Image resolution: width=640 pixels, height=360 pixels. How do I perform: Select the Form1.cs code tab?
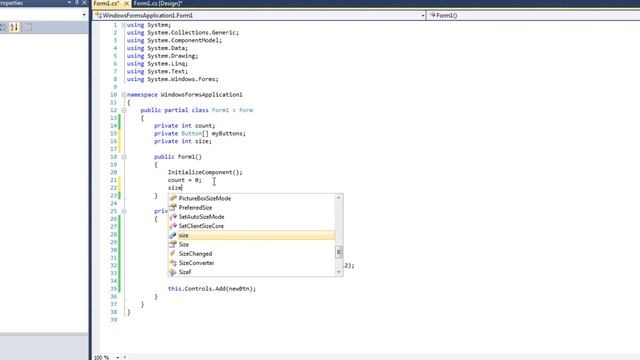pyautogui.click(x=106, y=3)
